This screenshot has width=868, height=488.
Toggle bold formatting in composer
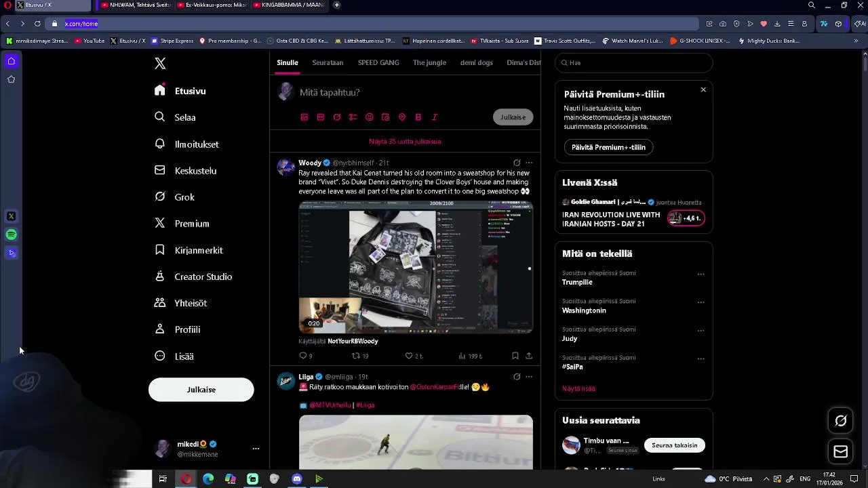pos(418,117)
